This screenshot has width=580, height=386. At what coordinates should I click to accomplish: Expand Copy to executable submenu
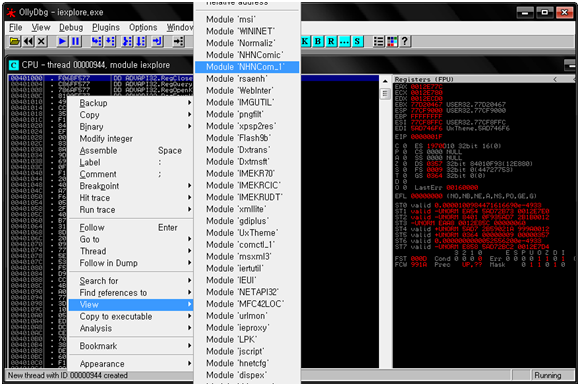[131, 316]
